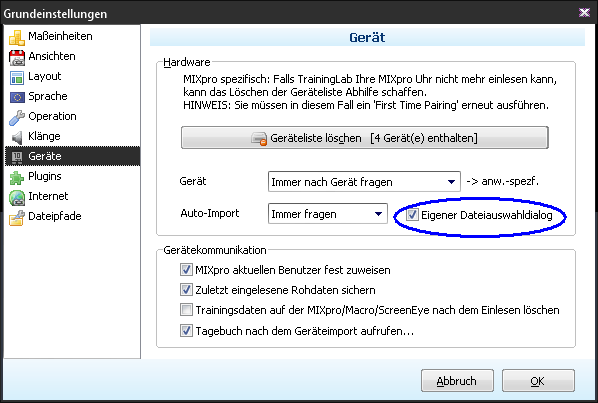Toggle the Eigener Dateiauswahldialog checkbox

412,215
